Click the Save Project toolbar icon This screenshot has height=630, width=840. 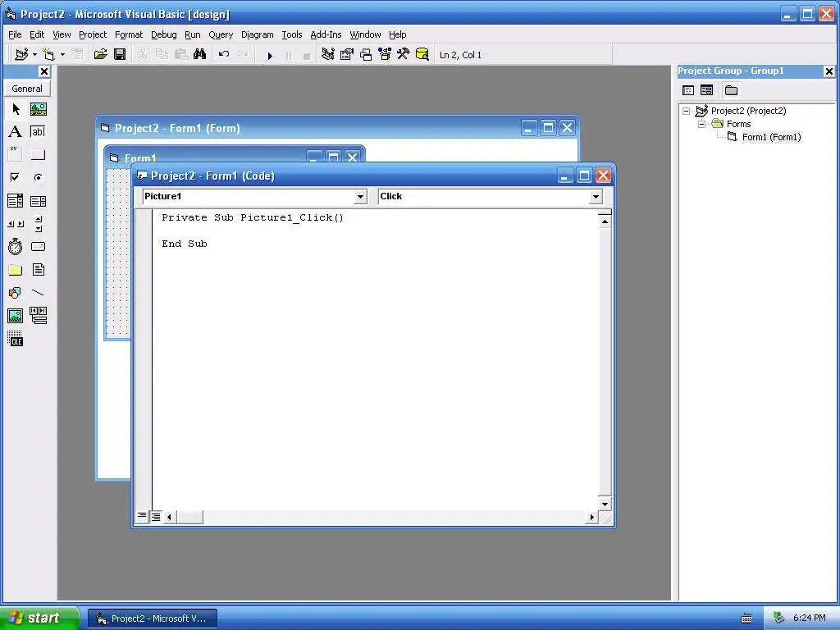120,55
